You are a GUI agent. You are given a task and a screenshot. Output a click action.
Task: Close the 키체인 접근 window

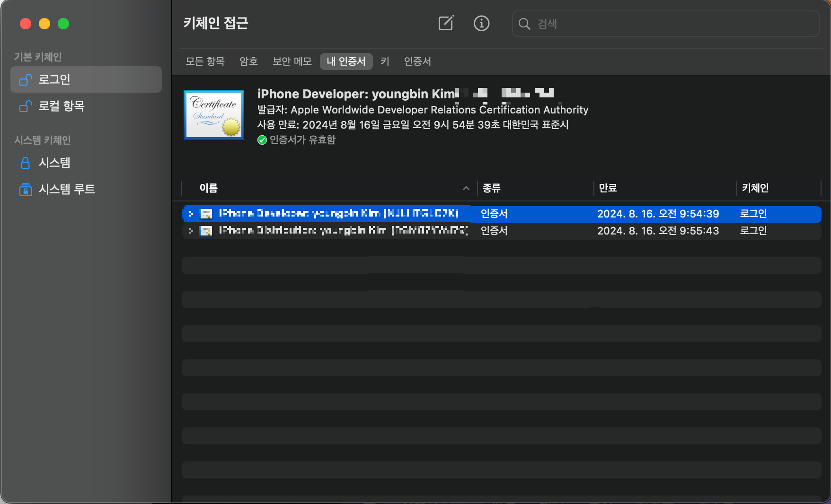click(x=26, y=24)
